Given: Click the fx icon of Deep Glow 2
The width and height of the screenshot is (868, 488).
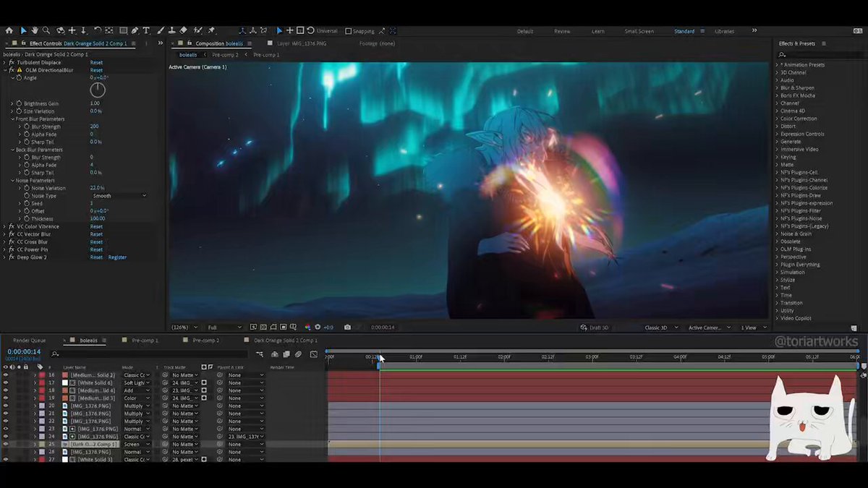Looking at the screenshot, I should point(12,257).
